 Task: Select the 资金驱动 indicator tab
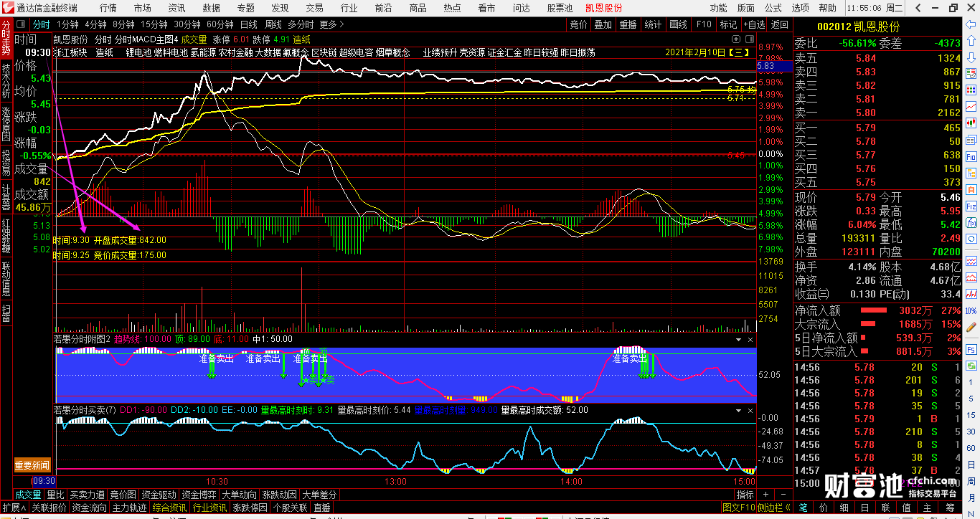(x=158, y=495)
